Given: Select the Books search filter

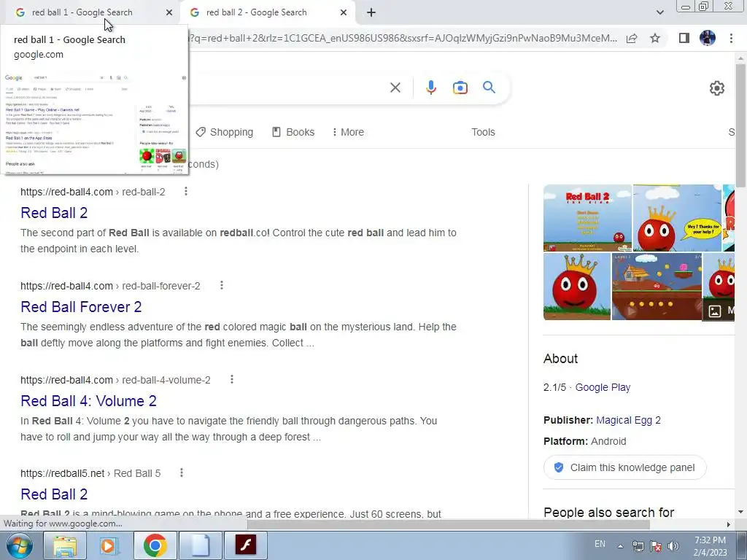Looking at the screenshot, I should pyautogui.click(x=293, y=132).
